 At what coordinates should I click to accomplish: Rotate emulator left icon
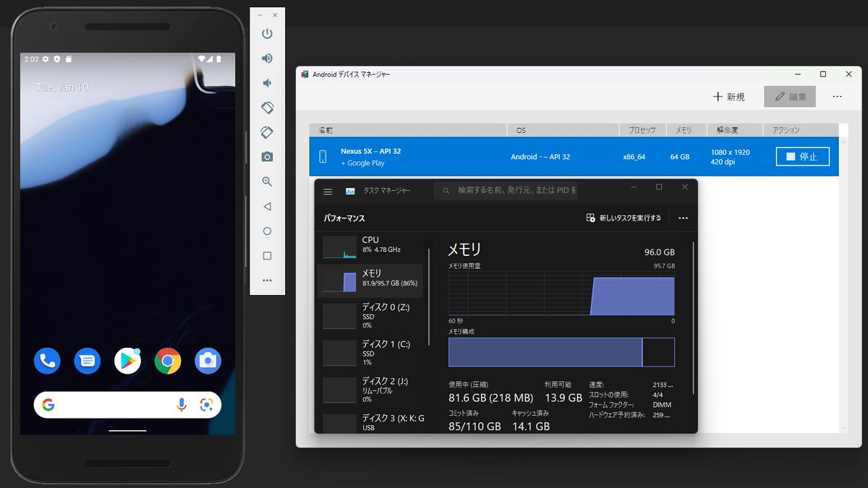click(x=267, y=108)
